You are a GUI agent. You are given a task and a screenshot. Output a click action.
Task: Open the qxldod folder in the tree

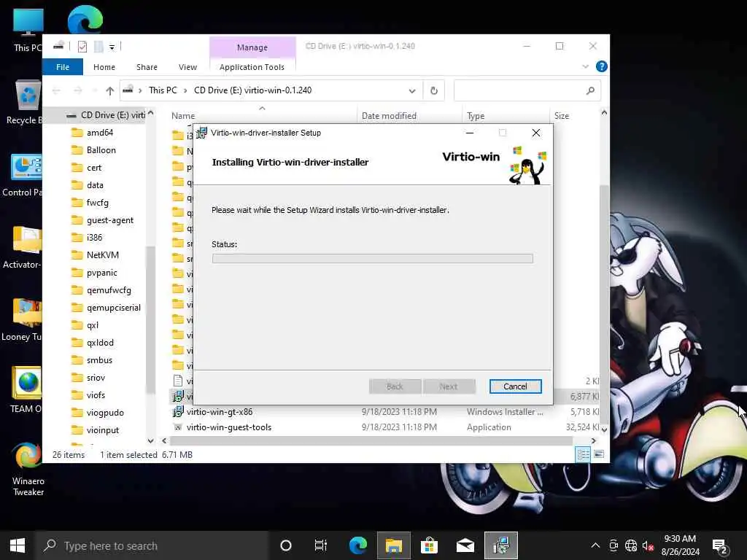[x=100, y=343]
